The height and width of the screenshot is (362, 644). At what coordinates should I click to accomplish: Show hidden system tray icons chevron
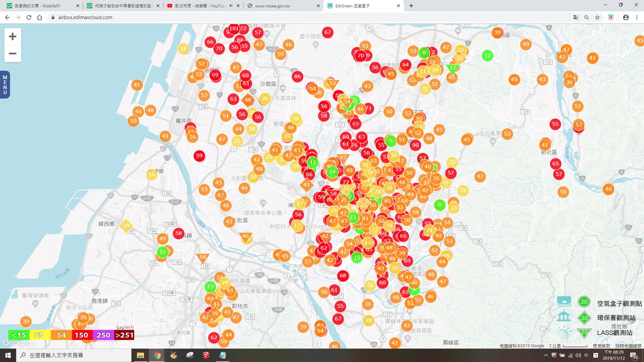click(x=546, y=355)
